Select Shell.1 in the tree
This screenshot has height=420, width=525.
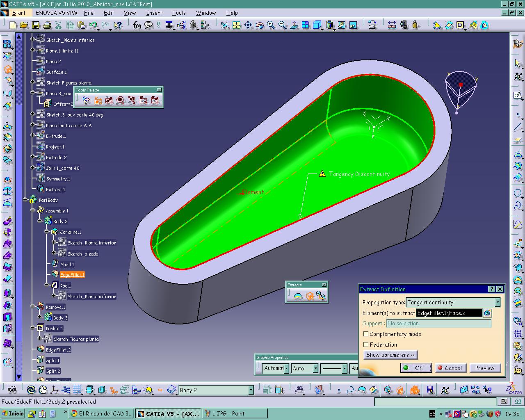(x=67, y=264)
